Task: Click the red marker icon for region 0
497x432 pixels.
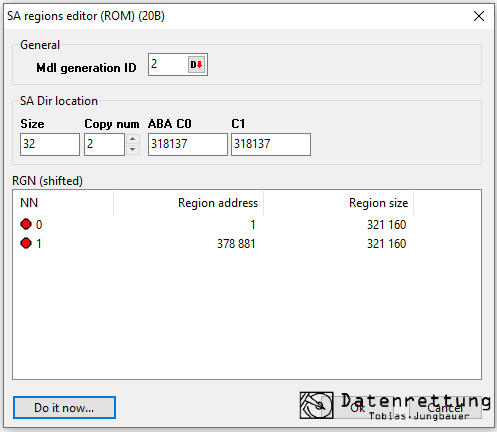Action: (x=26, y=224)
